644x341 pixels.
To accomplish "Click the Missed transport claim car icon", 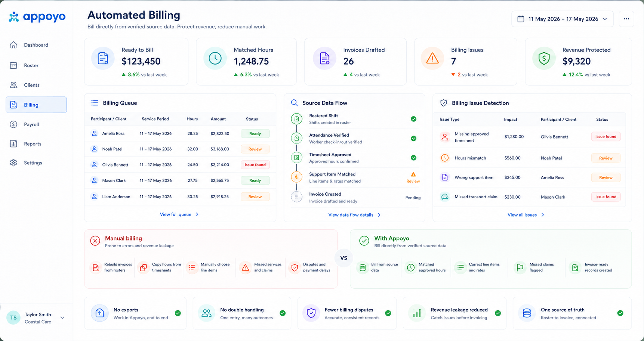I will [445, 197].
